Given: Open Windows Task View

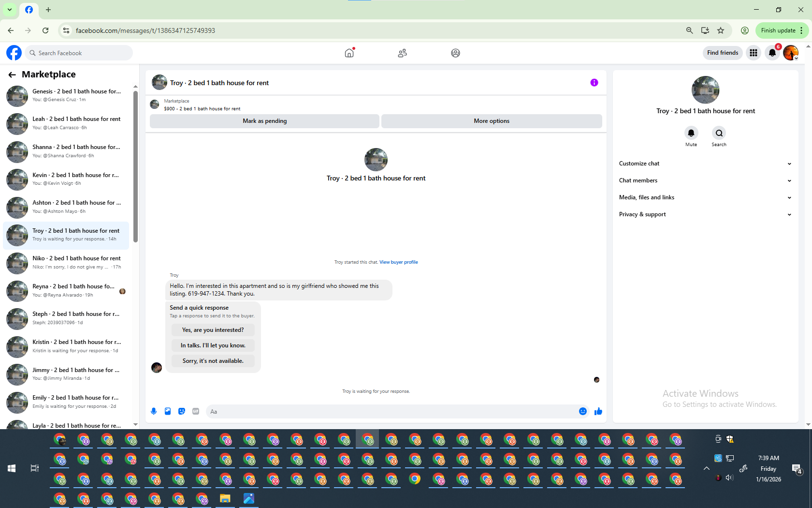Looking at the screenshot, I should coord(35,468).
